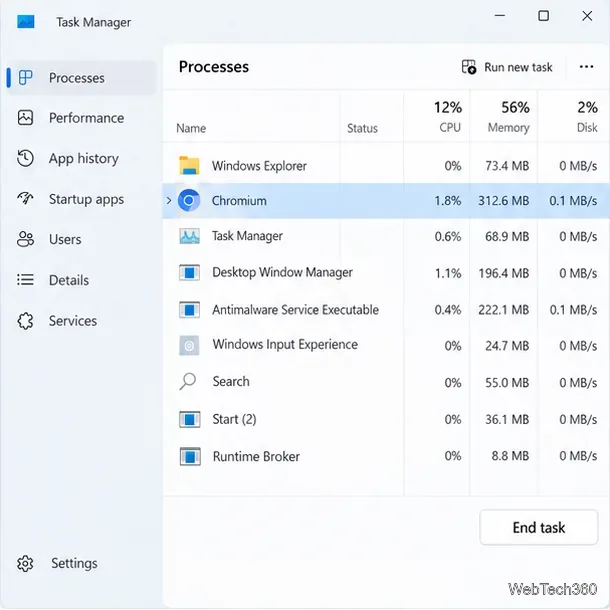This screenshot has height=610, width=610.
Task: Click Runtime Broker's 8.8 MB memory value
Action: 510,456
